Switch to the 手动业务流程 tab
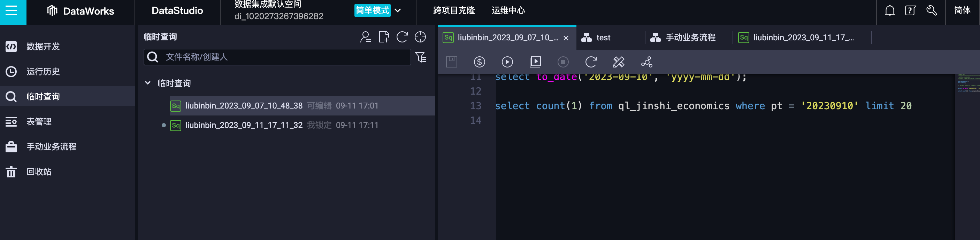 click(x=690, y=38)
